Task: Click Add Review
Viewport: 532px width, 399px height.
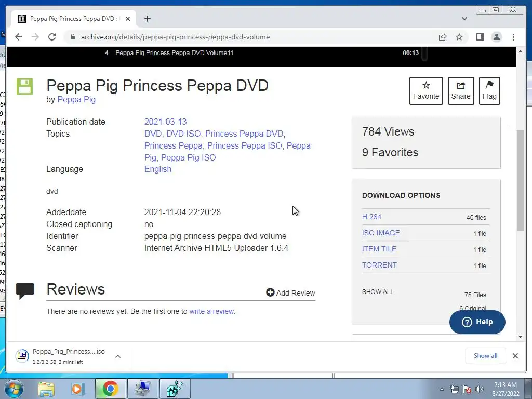Action: tap(290, 293)
